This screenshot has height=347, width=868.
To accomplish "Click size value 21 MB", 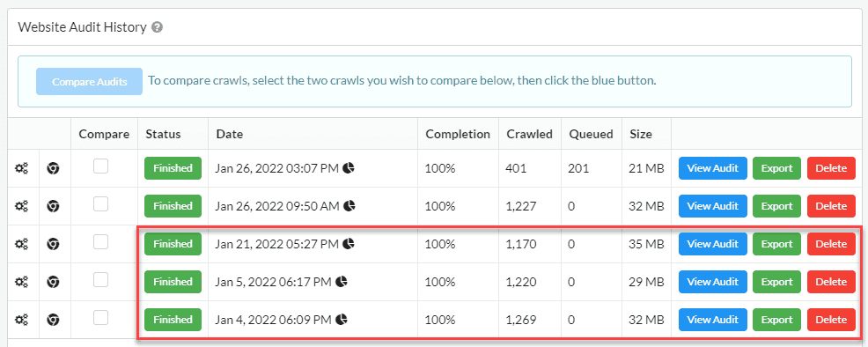I will click(x=646, y=168).
